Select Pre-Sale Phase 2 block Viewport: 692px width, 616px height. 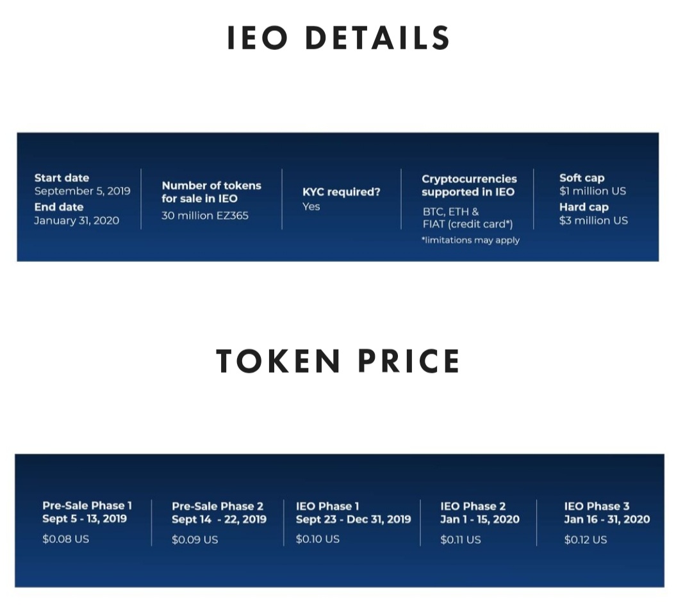pos(219,523)
